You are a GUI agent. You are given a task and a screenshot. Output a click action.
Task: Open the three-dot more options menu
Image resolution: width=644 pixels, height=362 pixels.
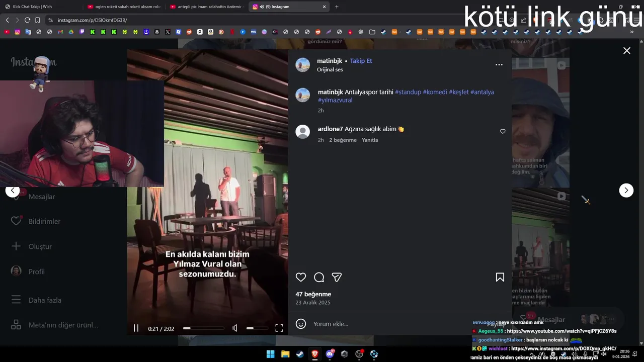click(x=499, y=65)
